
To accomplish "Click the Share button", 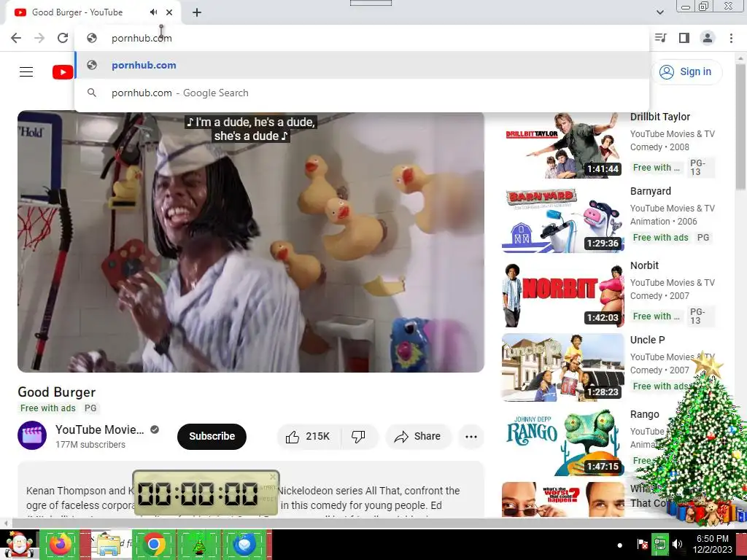I will [x=418, y=436].
